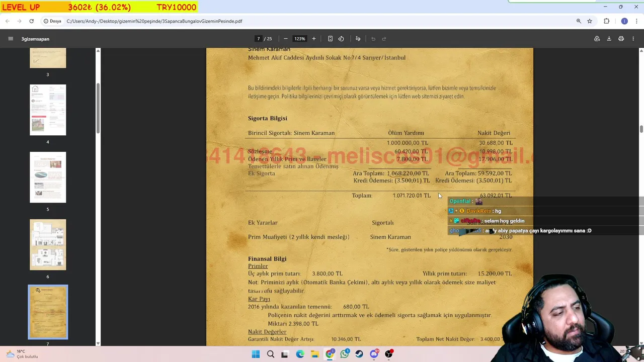This screenshot has height=362, width=644.
Task: Click the 3gizemsapan document title
Action: point(35,39)
